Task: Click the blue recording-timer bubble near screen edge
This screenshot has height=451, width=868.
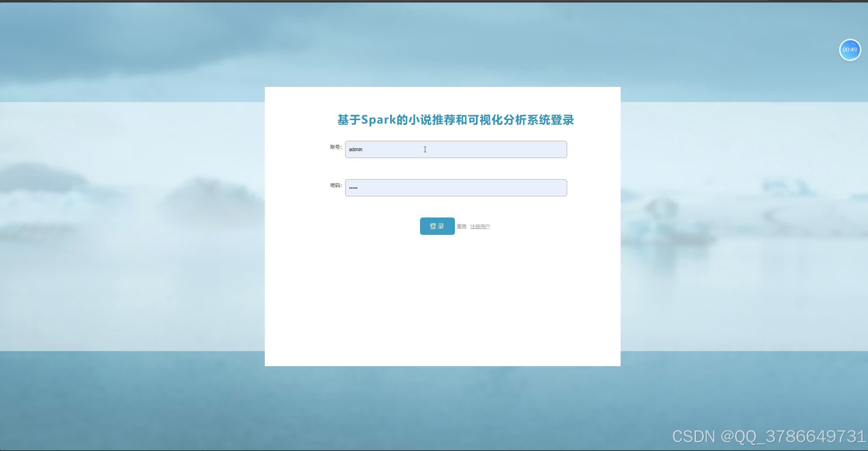Action: pyautogui.click(x=850, y=50)
